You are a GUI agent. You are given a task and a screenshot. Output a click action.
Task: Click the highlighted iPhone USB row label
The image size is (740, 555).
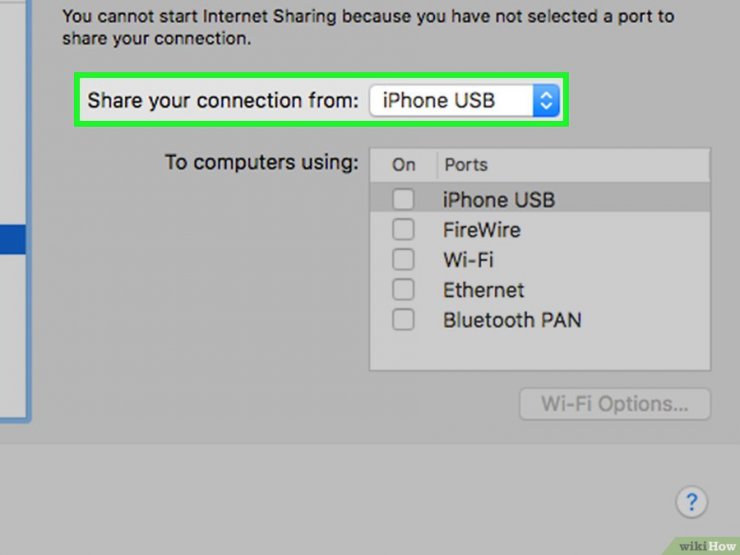click(499, 200)
